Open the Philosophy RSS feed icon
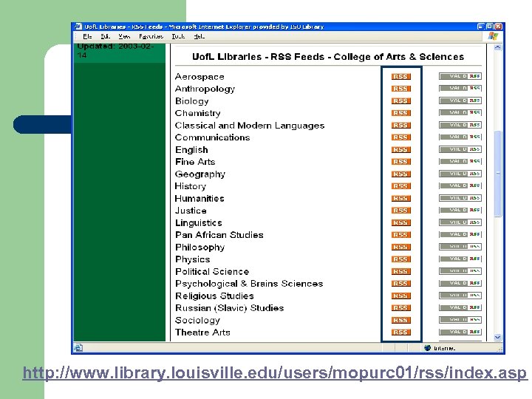532x399 pixels. pos(400,248)
